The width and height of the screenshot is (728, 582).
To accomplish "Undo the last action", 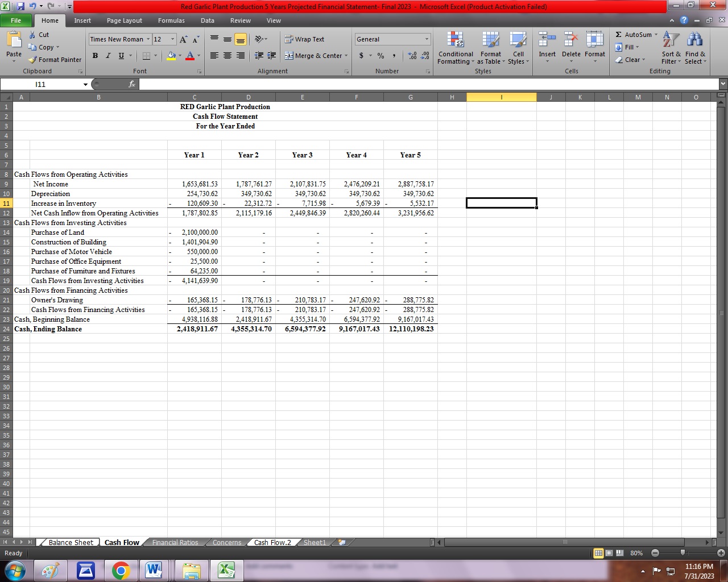I will (34, 6).
